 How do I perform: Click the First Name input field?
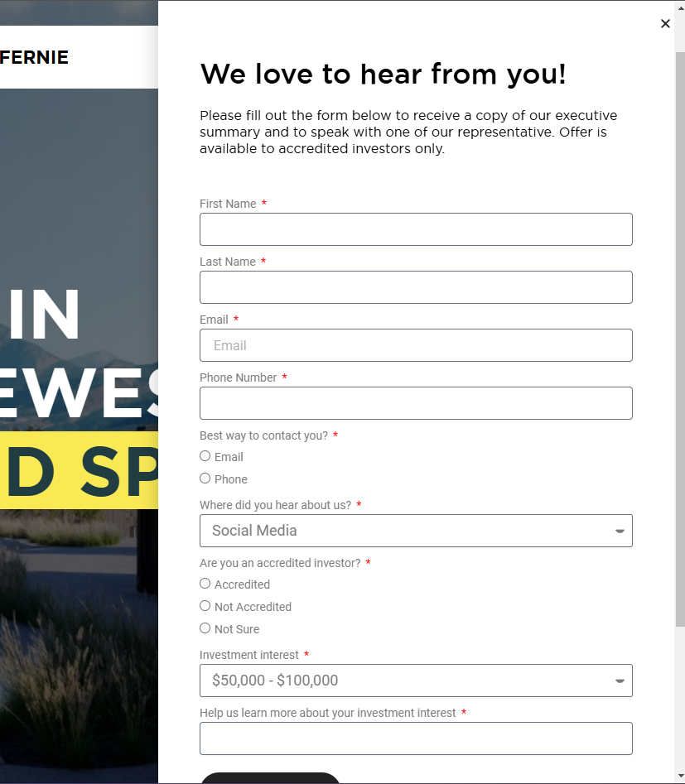click(x=416, y=229)
